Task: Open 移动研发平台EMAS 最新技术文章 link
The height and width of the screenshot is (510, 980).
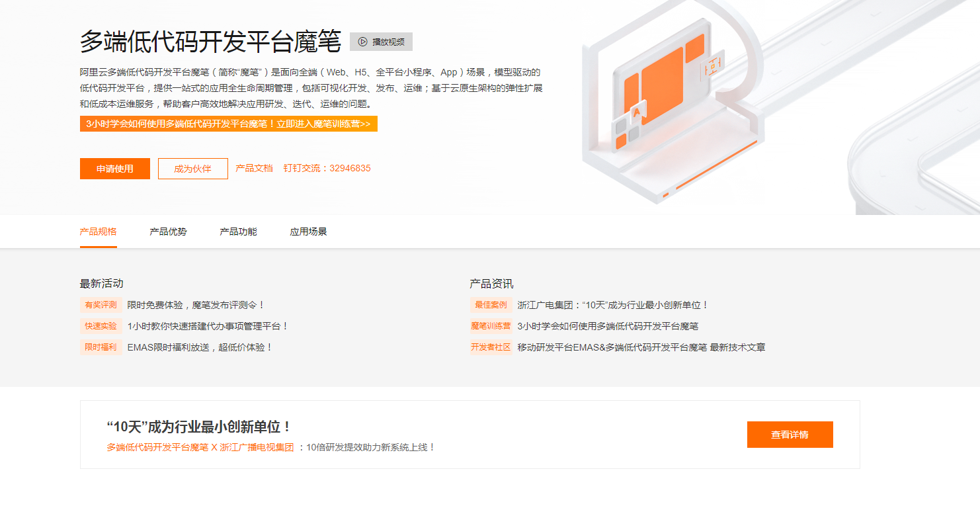Action: (641, 347)
